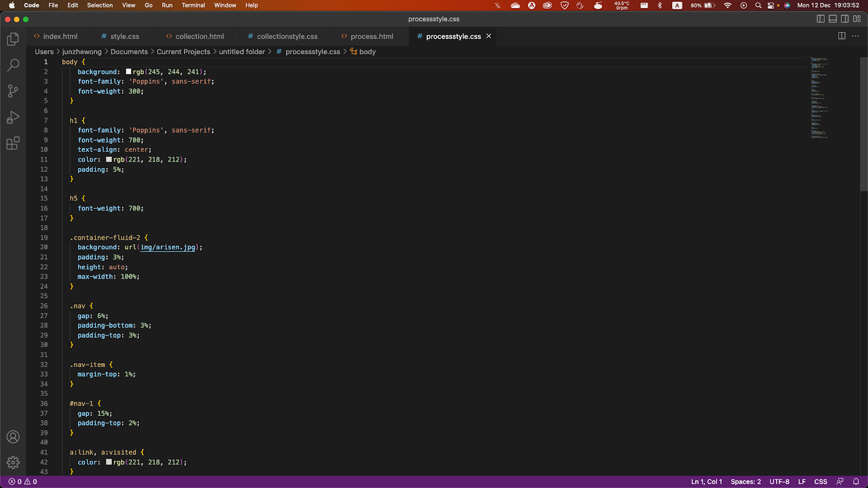
Task: Click the editor vertical scrollbar
Action: (864, 124)
